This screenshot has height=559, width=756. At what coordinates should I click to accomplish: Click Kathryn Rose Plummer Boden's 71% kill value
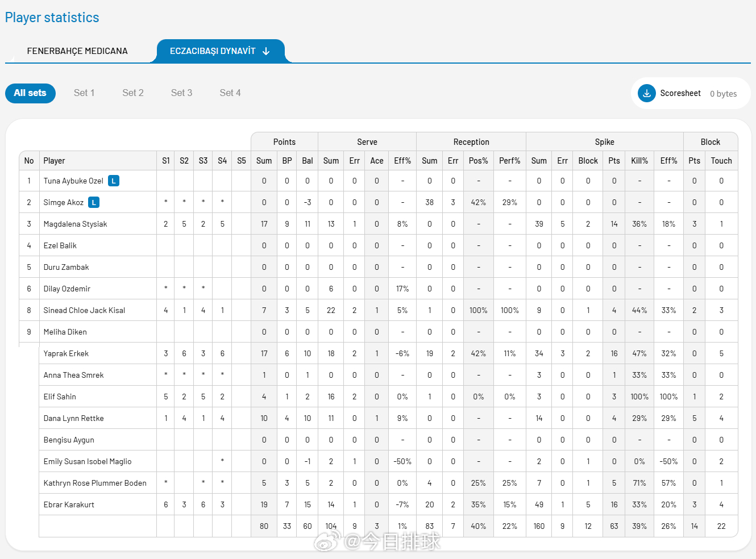tap(639, 483)
